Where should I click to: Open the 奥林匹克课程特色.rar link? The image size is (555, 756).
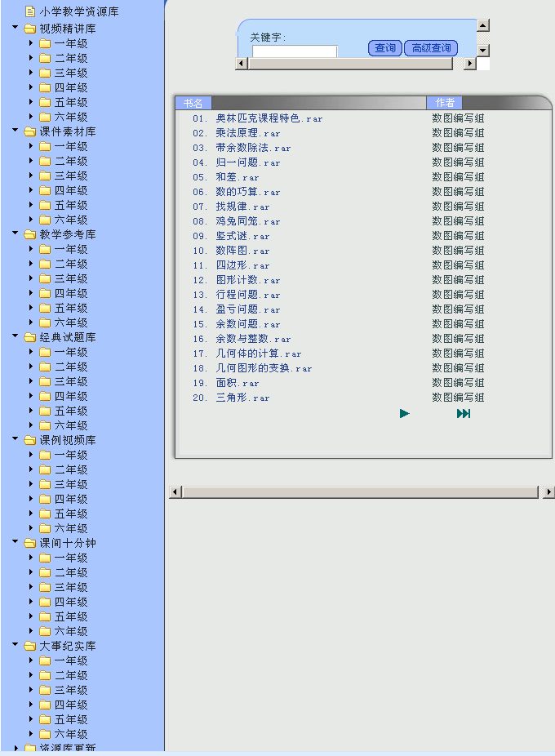click(x=269, y=118)
